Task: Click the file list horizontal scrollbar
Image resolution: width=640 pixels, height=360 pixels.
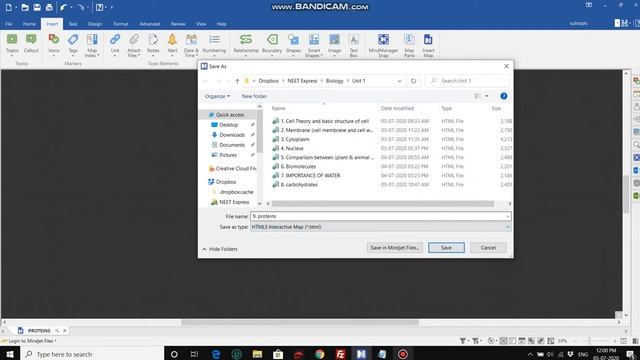Action: click(382, 204)
